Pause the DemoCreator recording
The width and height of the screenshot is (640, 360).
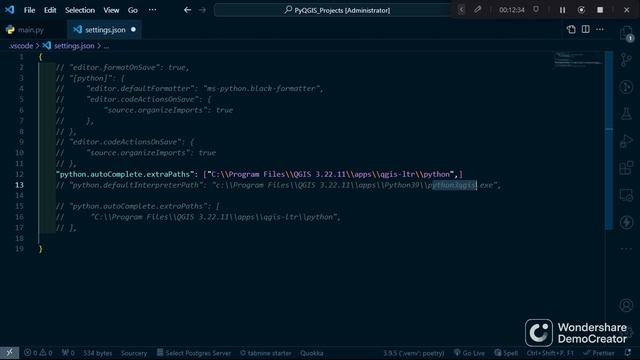[x=562, y=10]
